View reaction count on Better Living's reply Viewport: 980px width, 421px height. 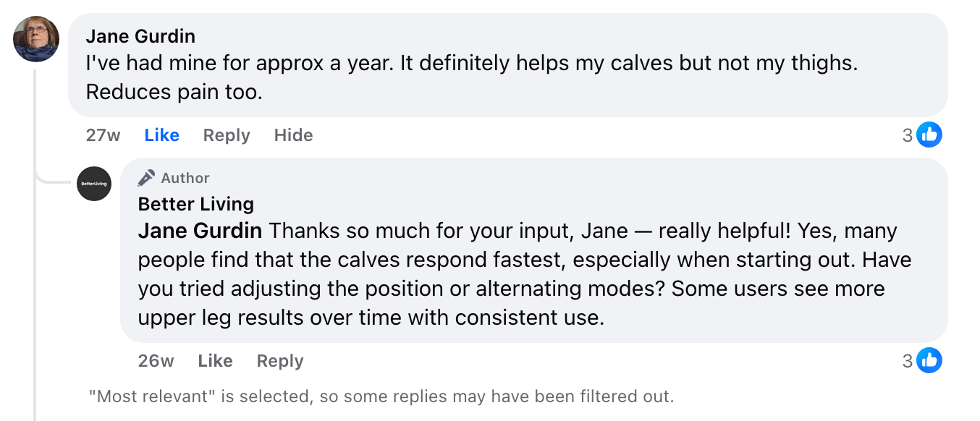pyautogui.click(x=908, y=361)
